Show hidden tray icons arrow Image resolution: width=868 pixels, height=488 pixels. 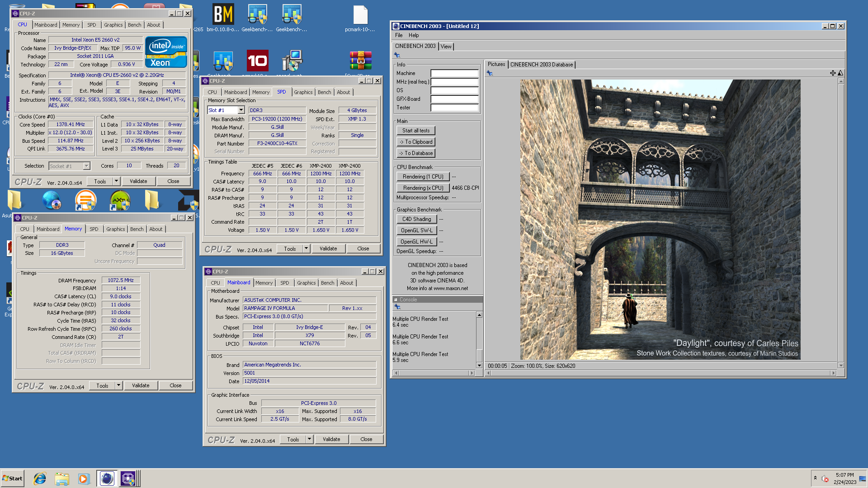[x=815, y=478]
